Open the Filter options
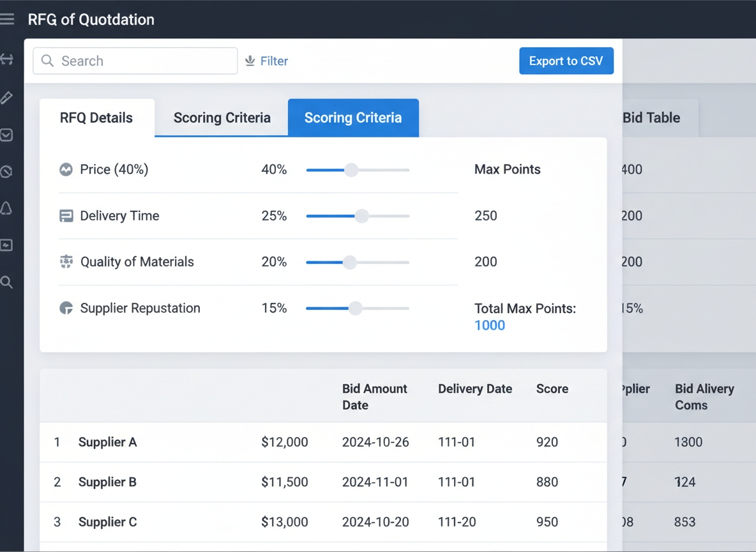Viewport: 756px width, 552px height. click(267, 61)
